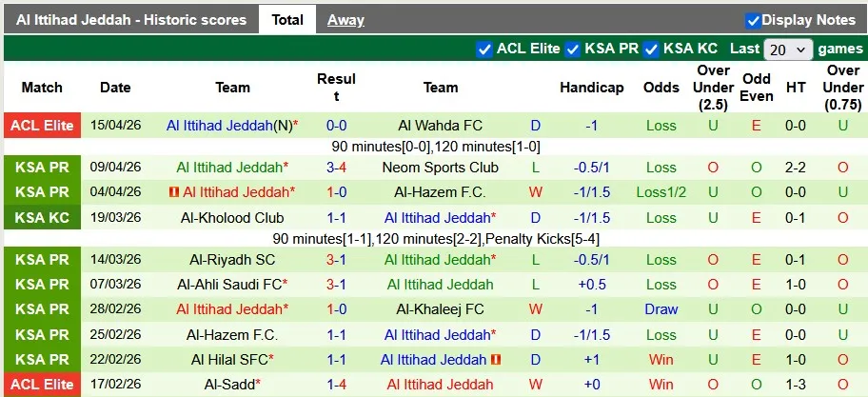This screenshot has width=868, height=397.
Task: Open the Al-Kholood Club team page
Action: point(232,218)
